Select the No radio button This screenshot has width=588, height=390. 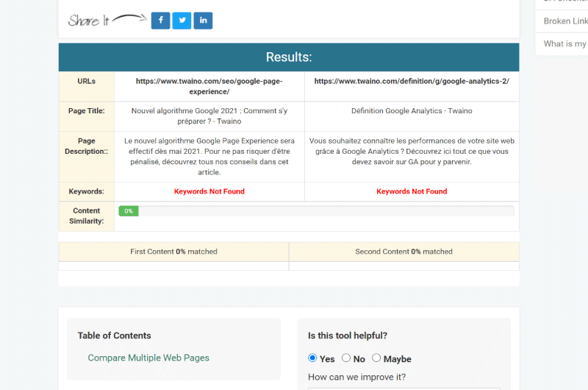pyautogui.click(x=345, y=358)
